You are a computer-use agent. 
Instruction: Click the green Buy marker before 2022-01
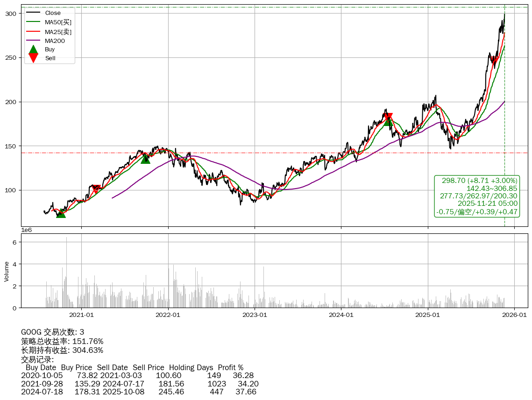click(x=146, y=159)
